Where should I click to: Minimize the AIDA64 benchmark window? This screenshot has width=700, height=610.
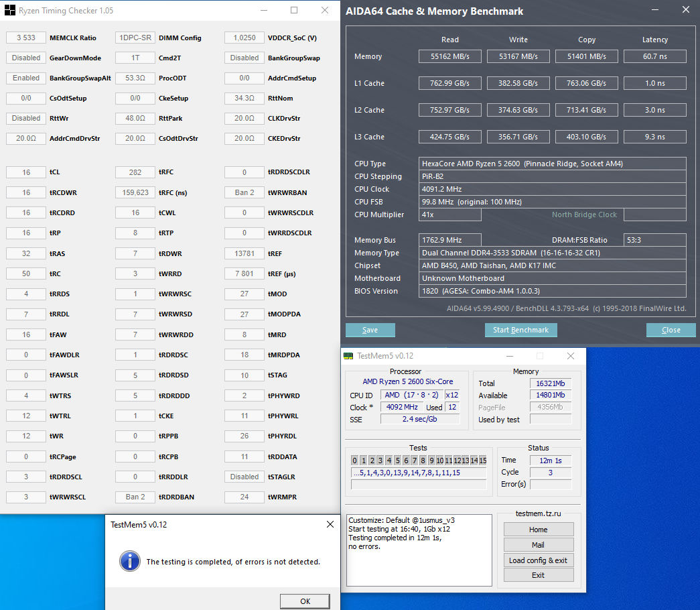coord(655,10)
